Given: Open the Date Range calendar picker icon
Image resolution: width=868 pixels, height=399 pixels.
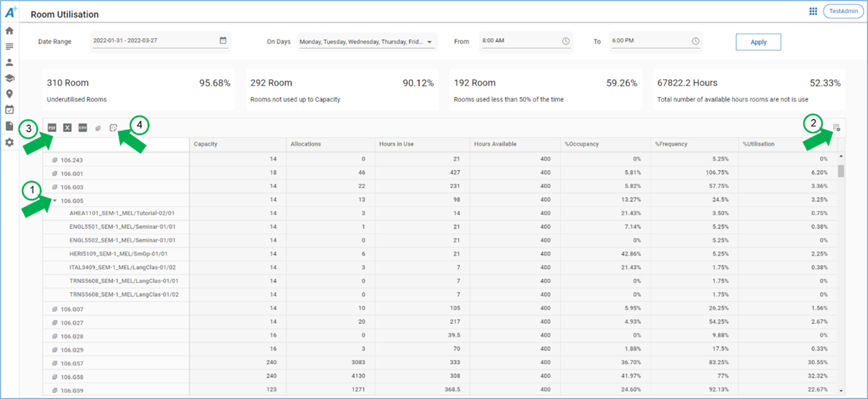Looking at the screenshot, I should click(x=223, y=41).
